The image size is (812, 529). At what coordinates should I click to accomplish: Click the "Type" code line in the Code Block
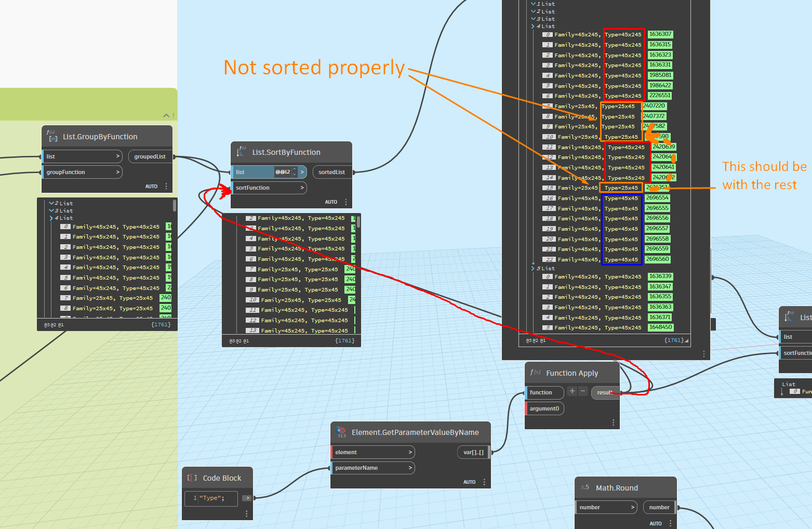[210, 498]
